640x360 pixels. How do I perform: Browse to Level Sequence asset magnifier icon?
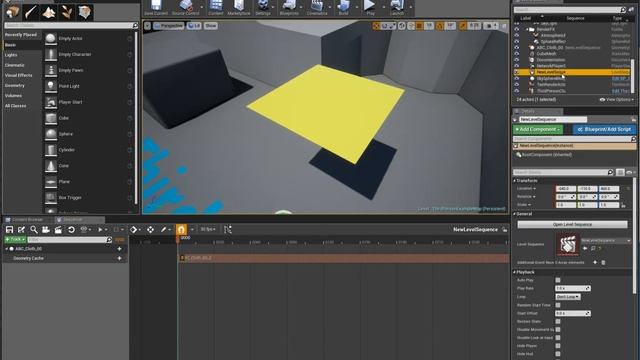593,248
